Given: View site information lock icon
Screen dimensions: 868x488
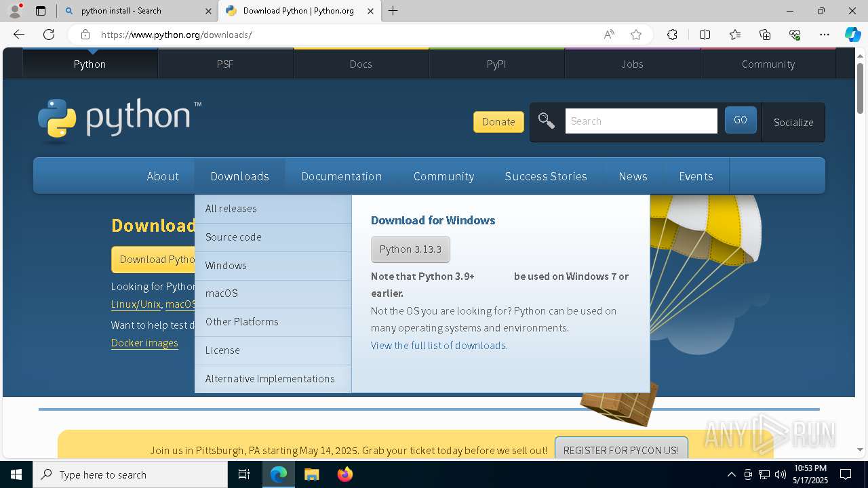Looking at the screenshot, I should tap(85, 35).
